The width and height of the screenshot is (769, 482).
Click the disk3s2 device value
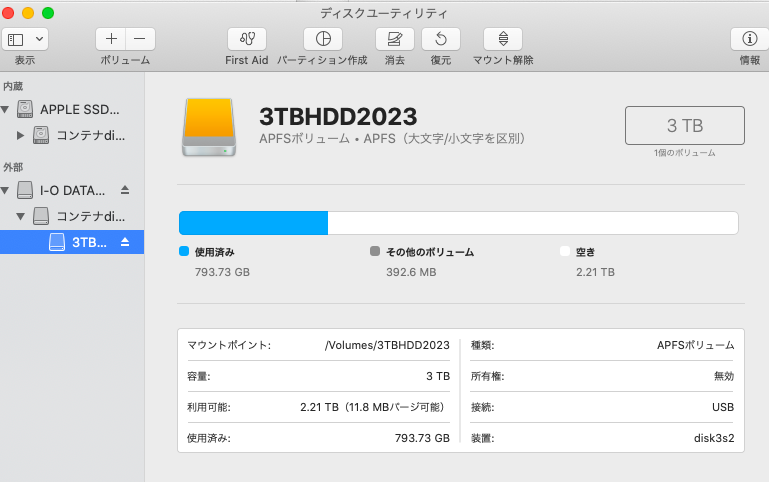tap(714, 438)
